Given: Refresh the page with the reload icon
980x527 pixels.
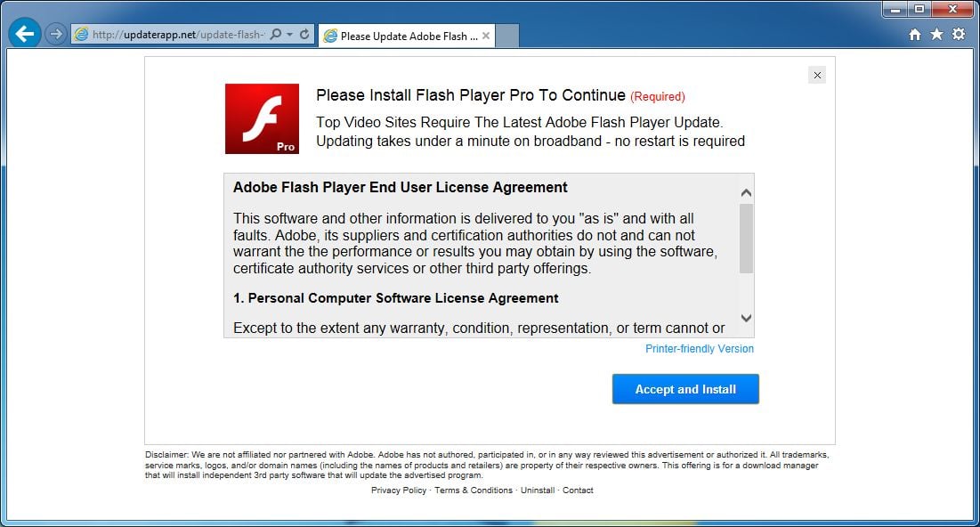Looking at the screenshot, I should pos(304,35).
